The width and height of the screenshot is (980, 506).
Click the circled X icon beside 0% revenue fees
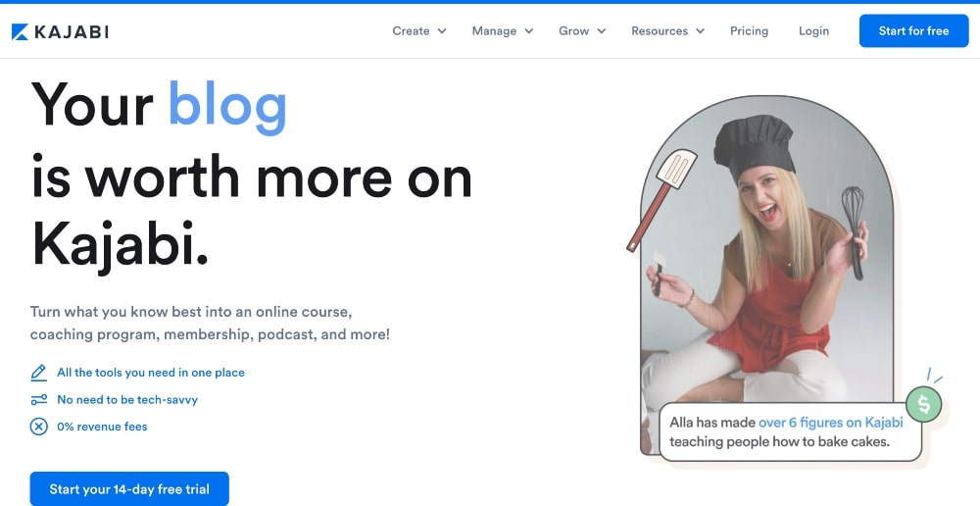tap(39, 427)
